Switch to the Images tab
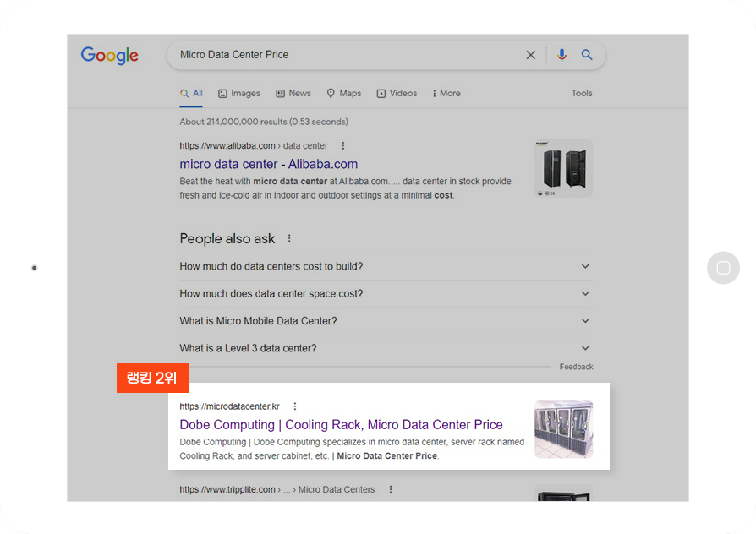This screenshot has height=534, width=756. [x=239, y=94]
